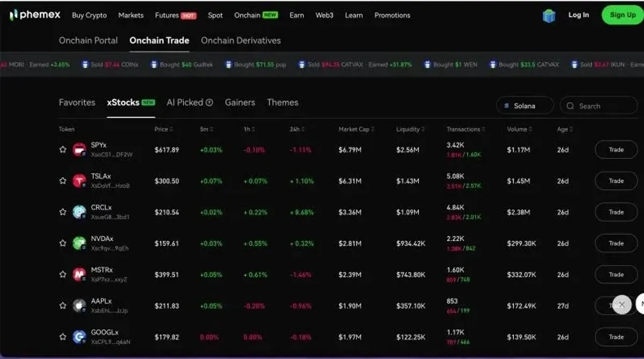Open Buy Crypto menu

(89, 16)
